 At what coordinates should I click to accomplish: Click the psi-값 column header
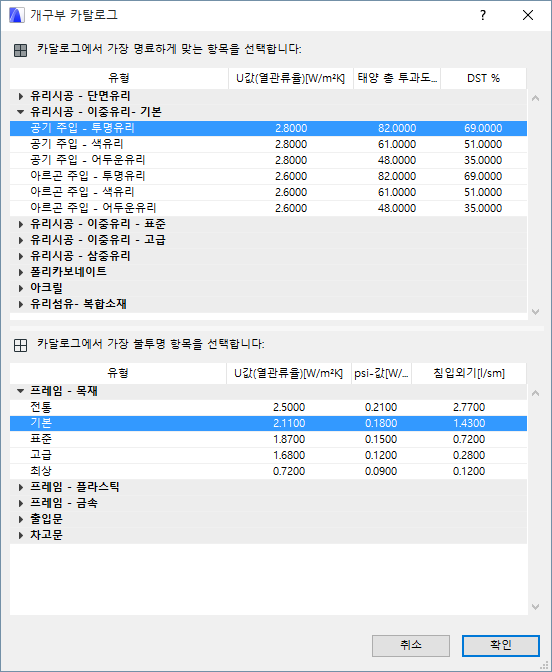(x=381, y=373)
